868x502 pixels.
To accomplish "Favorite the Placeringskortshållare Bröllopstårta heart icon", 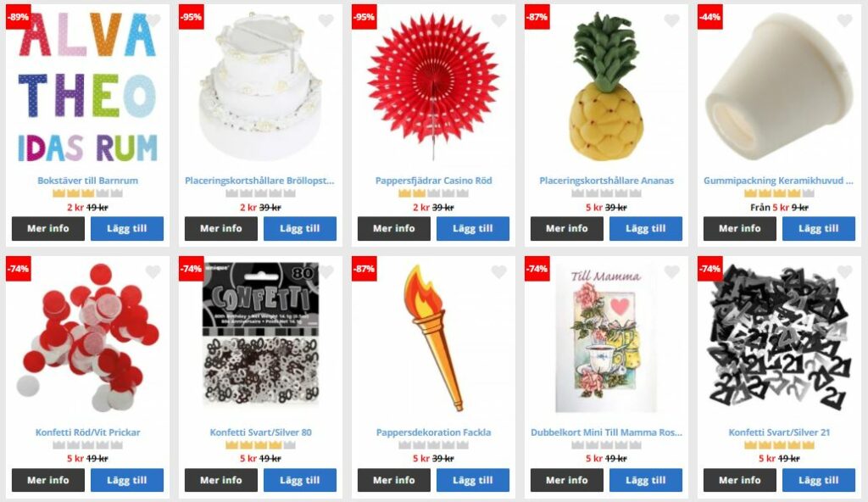I will (x=326, y=20).
